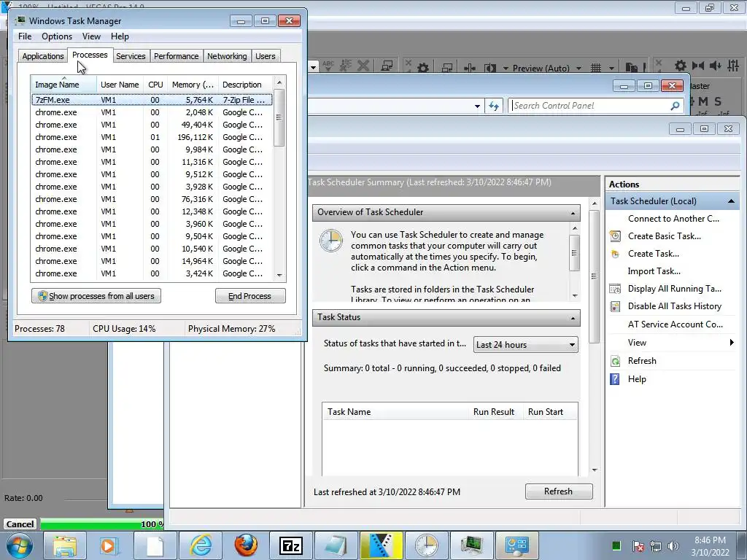The image size is (747, 560).
Task: Collapse the Task Scheduler (Local) actions group
Action: click(x=731, y=201)
